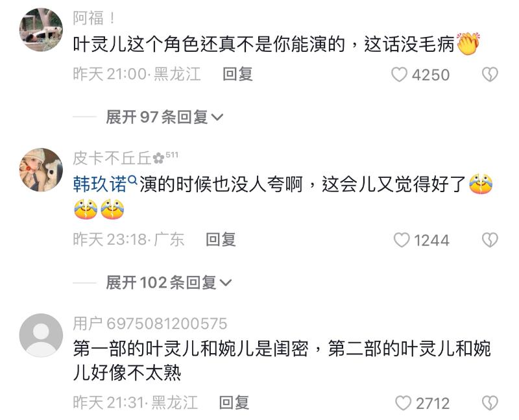Viewport: 519px width, 420px height.
Task: Expand the 102 replies thread
Action: click(169, 282)
